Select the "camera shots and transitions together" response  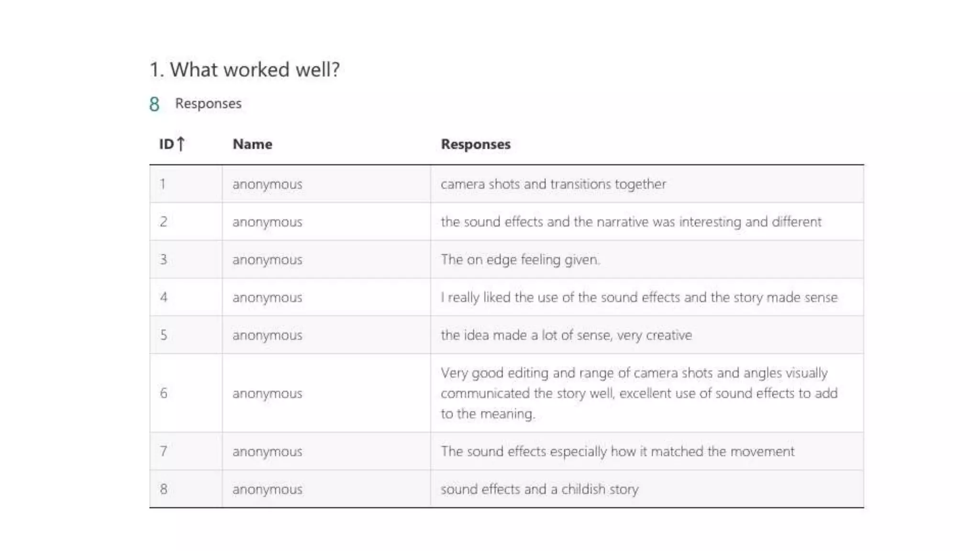click(553, 184)
